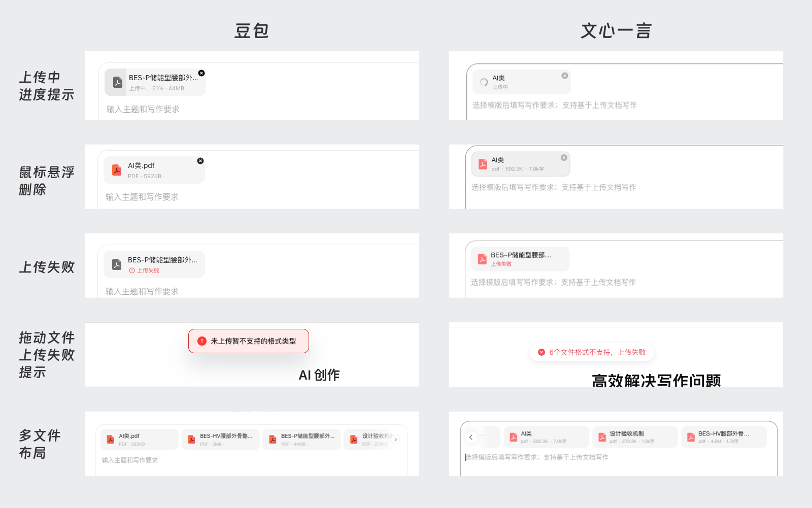Click the 上传中 进度提示 row label
This screenshot has height=508, width=812.
point(47,86)
